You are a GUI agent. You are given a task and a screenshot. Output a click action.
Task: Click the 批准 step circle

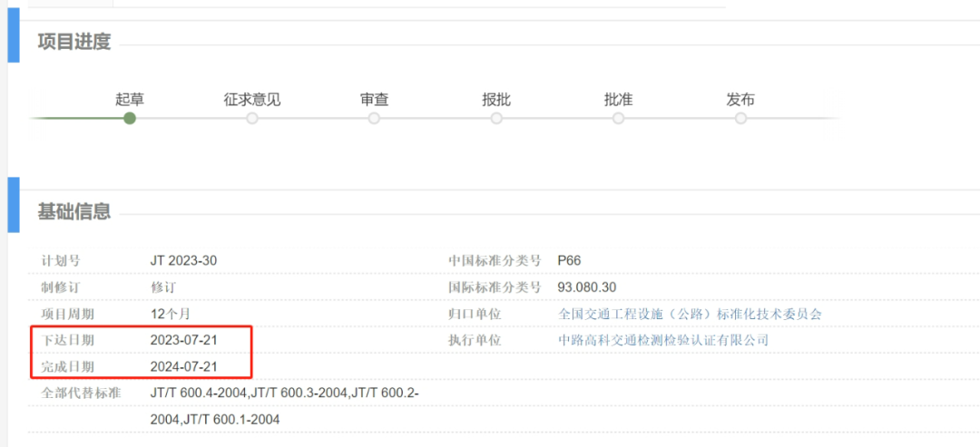tap(618, 118)
